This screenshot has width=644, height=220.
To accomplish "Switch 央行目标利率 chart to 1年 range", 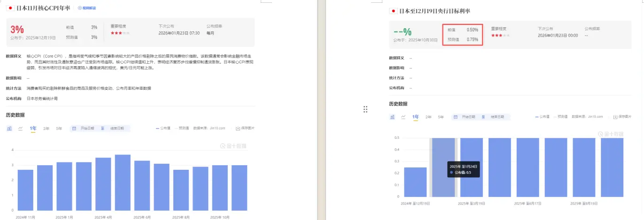I will [416, 117].
